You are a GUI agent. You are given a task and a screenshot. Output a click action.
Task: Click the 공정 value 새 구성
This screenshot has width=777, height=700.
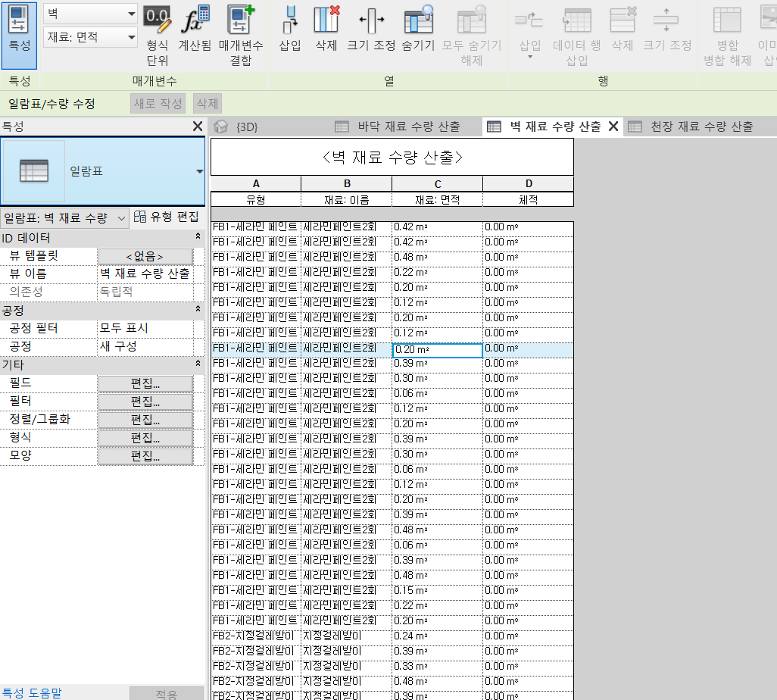coord(145,346)
